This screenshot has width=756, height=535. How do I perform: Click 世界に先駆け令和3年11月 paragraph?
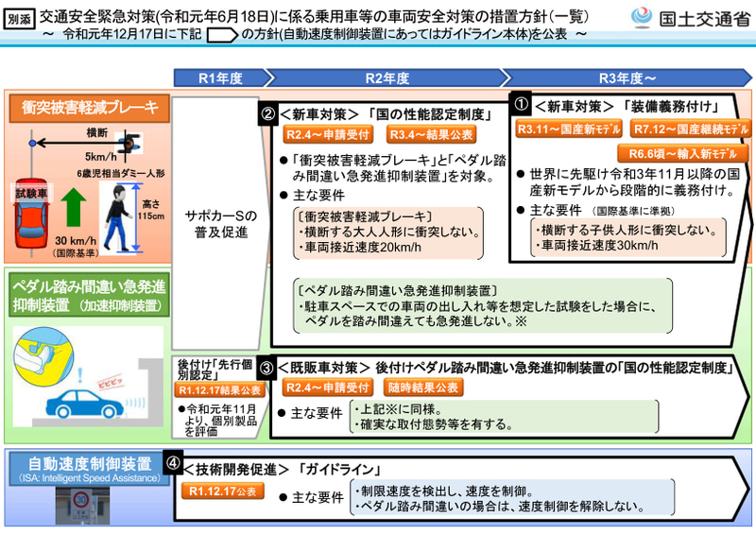632,182
